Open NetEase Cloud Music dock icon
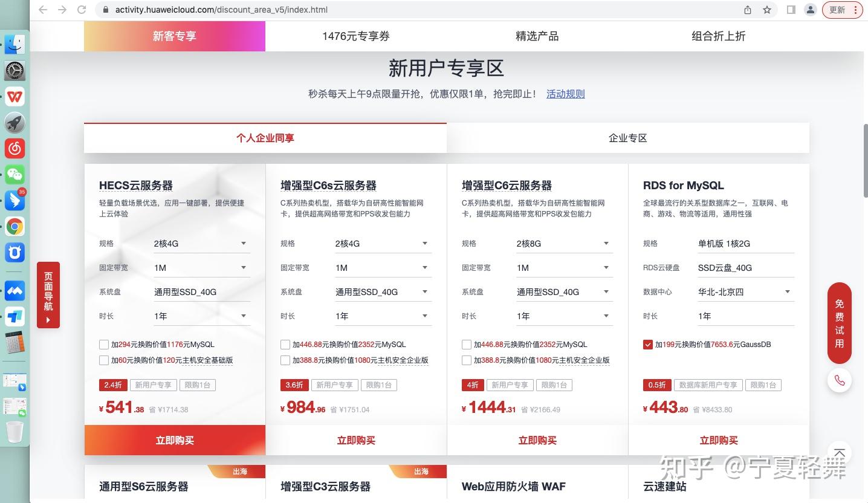Viewport: 868px width, 503px height. [15, 148]
